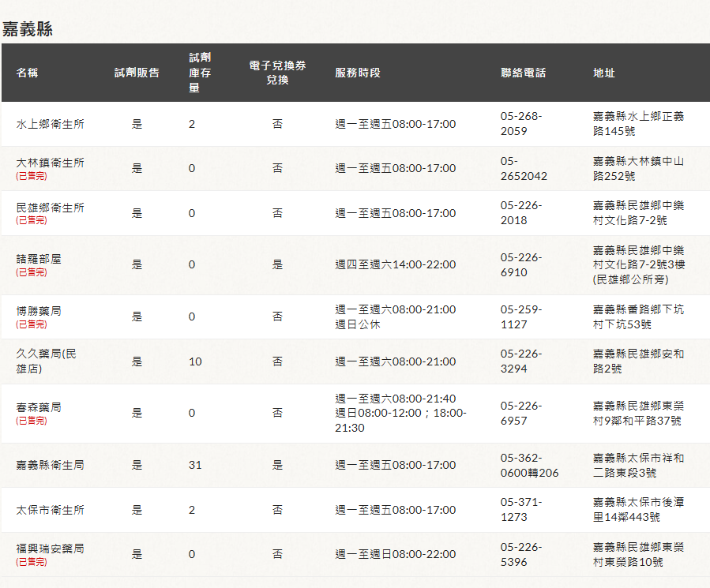Image resolution: width=710 pixels, height=588 pixels.
Task: Click the 嘉義縣衛生局 row name
Action: [51, 465]
